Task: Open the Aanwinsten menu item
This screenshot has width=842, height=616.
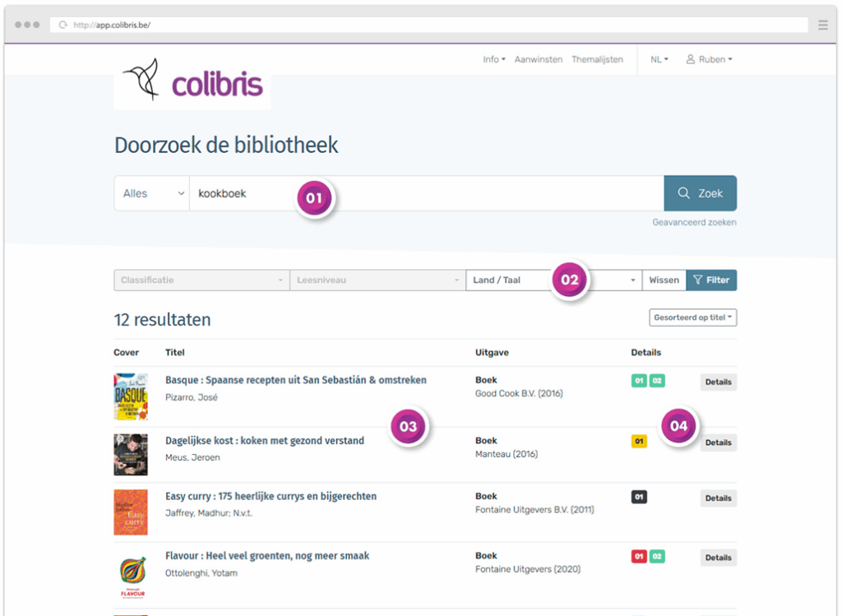Action: click(x=539, y=59)
